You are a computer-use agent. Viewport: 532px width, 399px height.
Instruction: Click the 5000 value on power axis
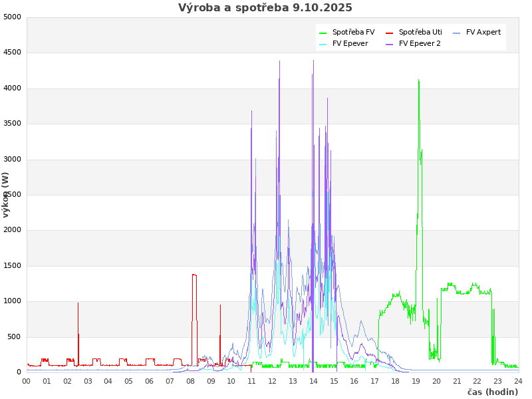coord(13,17)
